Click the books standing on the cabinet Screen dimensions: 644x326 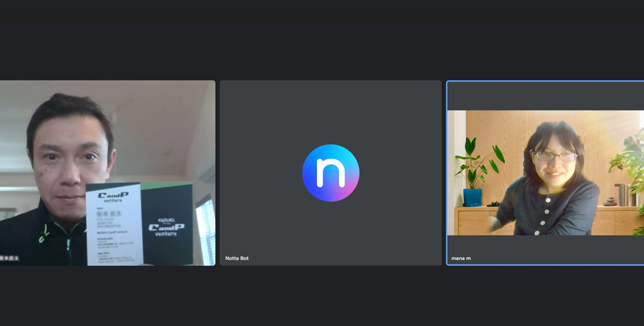(x=622, y=195)
